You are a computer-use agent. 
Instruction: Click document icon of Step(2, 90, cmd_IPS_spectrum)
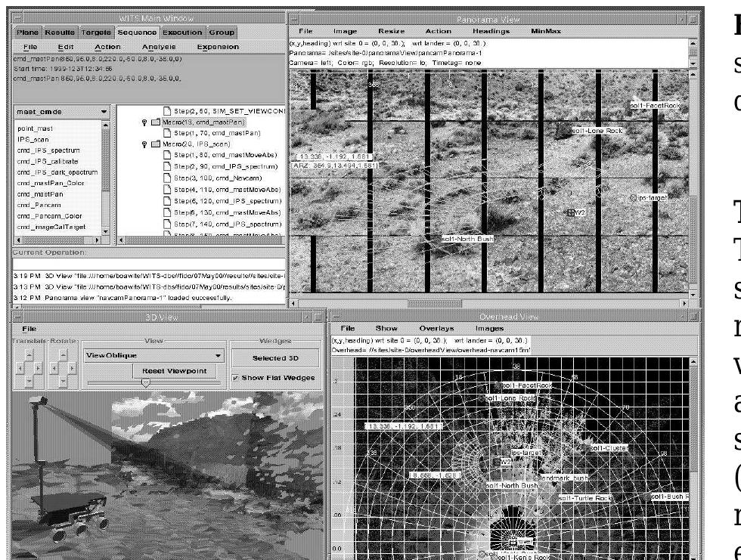[167, 166]
